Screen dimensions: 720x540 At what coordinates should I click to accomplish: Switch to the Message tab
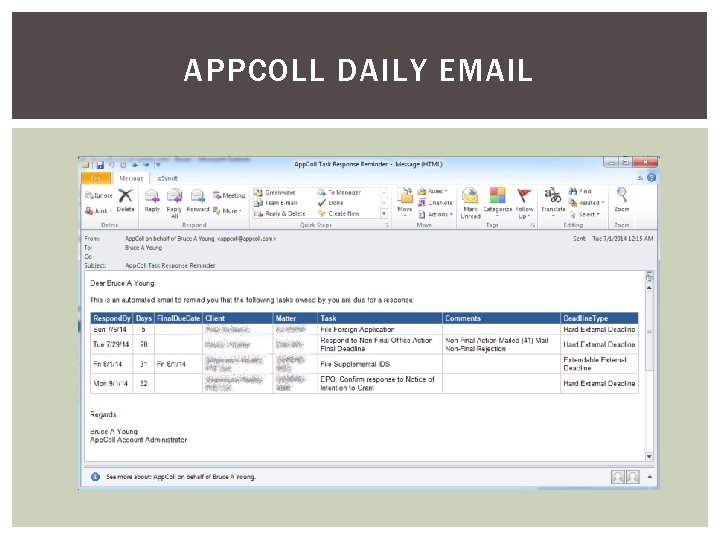(x=131, y=178)
